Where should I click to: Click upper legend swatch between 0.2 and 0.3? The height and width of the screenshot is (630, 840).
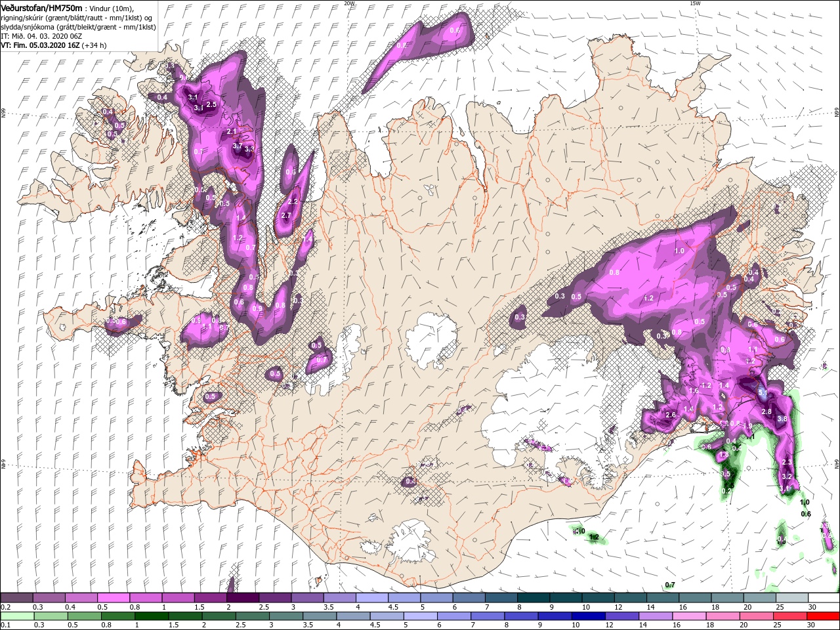(16, 598)
